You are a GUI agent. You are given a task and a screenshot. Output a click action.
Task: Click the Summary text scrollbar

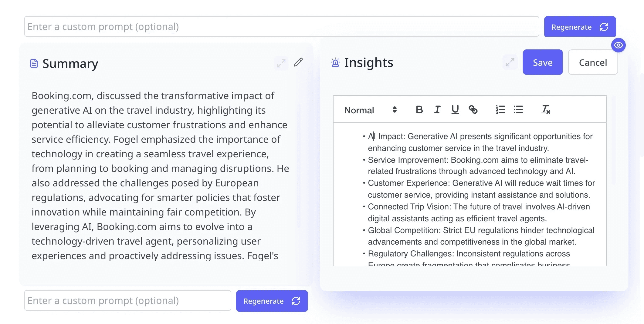[298, 165]
